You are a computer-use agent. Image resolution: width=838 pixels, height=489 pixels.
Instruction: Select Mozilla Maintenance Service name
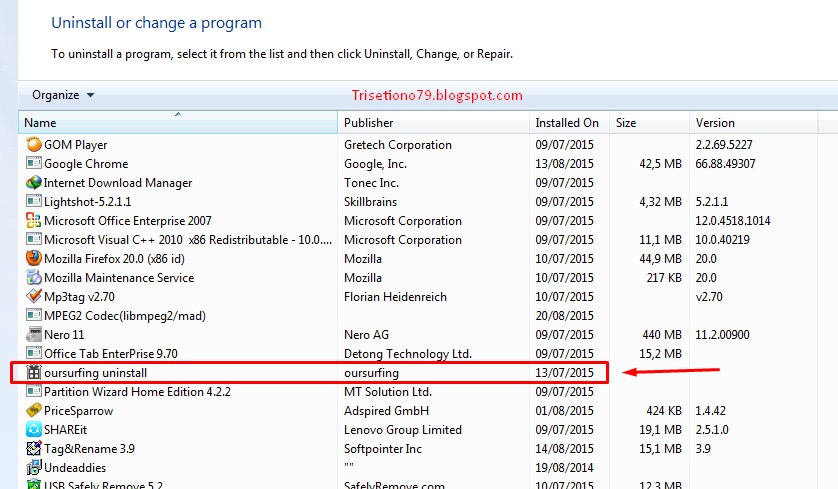coord(119,278)
